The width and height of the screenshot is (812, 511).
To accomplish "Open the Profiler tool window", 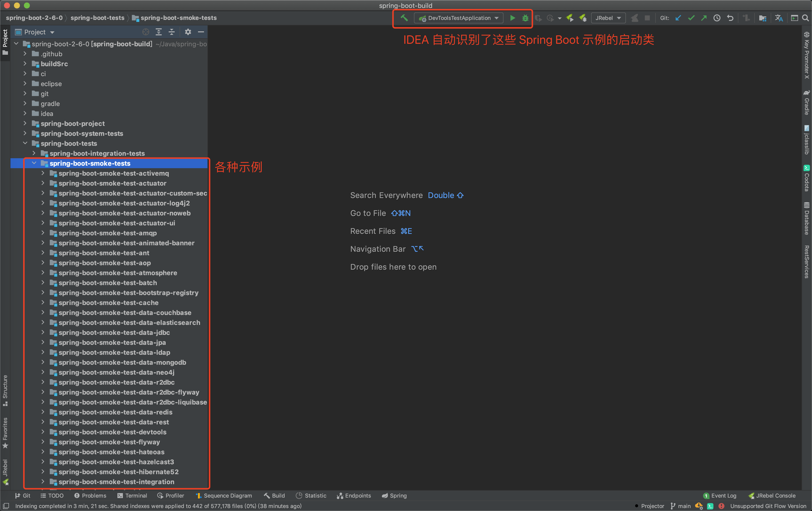I will [x=171, y=496].
